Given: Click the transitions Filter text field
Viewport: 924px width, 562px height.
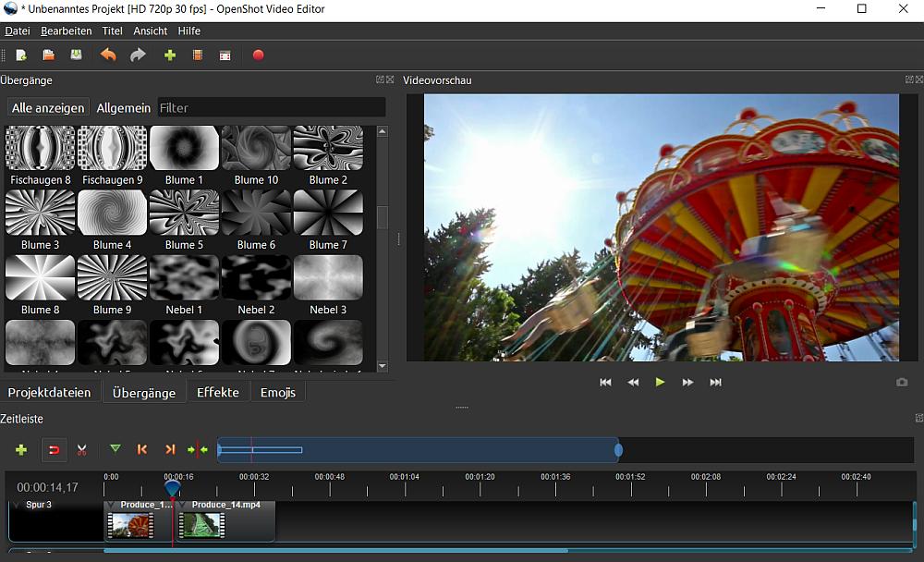Looking at the screenshot, I should 272,108.
